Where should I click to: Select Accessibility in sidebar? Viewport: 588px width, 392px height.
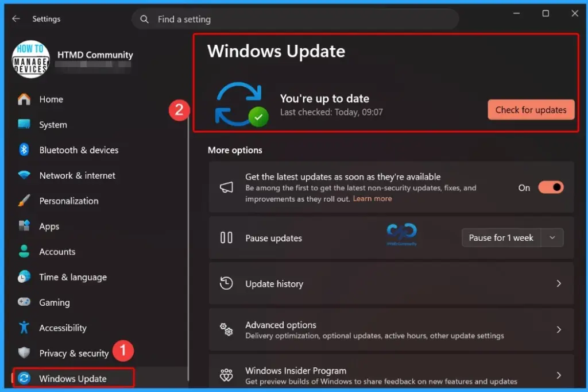click(x=63, y=328)
